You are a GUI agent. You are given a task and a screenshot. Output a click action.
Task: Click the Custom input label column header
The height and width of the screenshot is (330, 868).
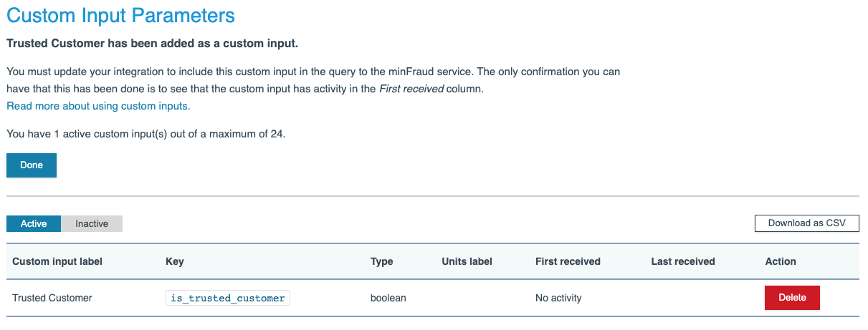click(57, 261)
